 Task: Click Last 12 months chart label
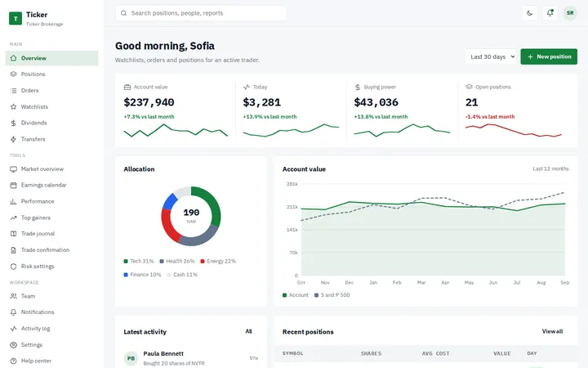tap(550, 169)
